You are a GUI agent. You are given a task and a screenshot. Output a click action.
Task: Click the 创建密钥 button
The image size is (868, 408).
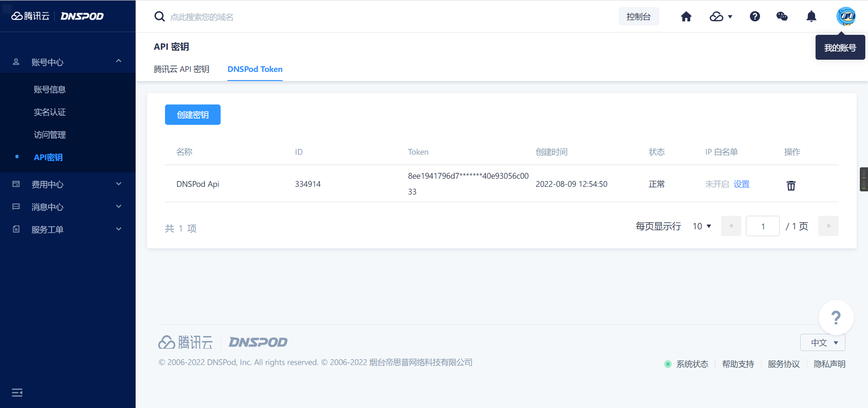coord(193,115)
